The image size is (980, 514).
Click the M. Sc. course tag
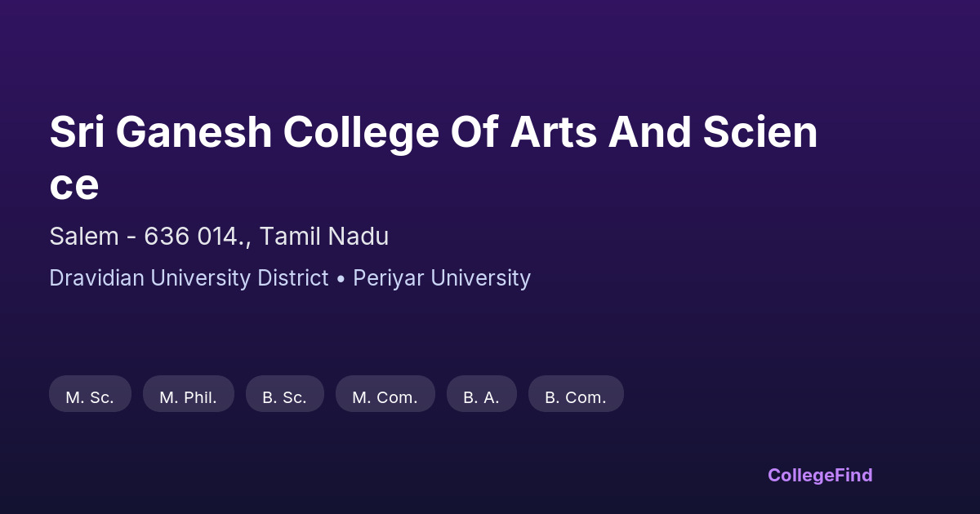coord(90,397)
